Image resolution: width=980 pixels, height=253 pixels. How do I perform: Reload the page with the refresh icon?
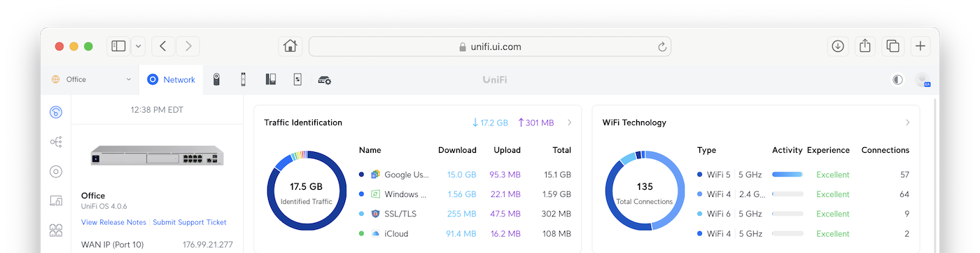pyautogui.click(x=662, y=47)
